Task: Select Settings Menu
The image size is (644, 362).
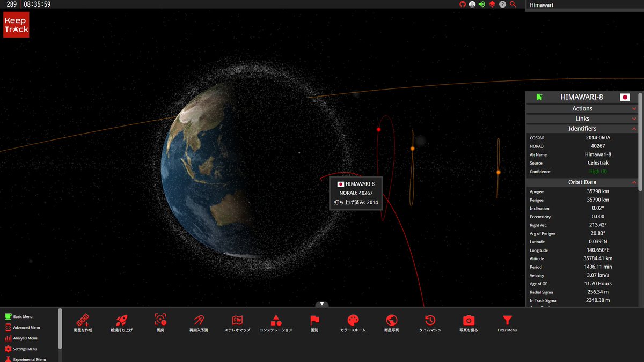Action: click(21, 349)
